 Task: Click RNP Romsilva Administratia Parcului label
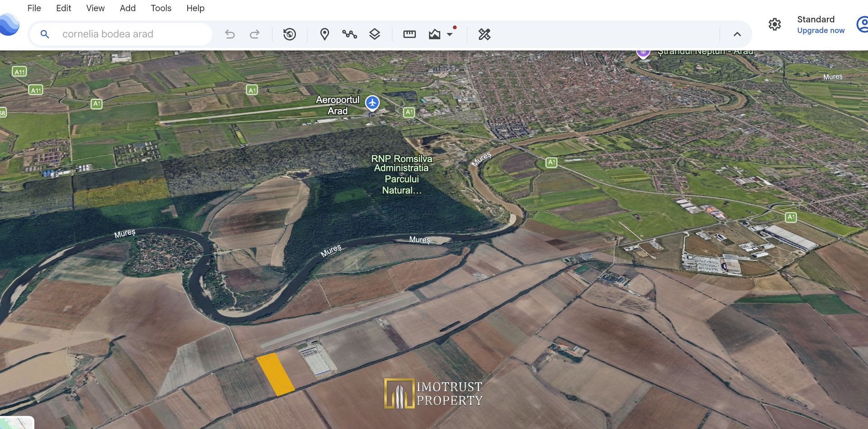(x=401, y=174)
